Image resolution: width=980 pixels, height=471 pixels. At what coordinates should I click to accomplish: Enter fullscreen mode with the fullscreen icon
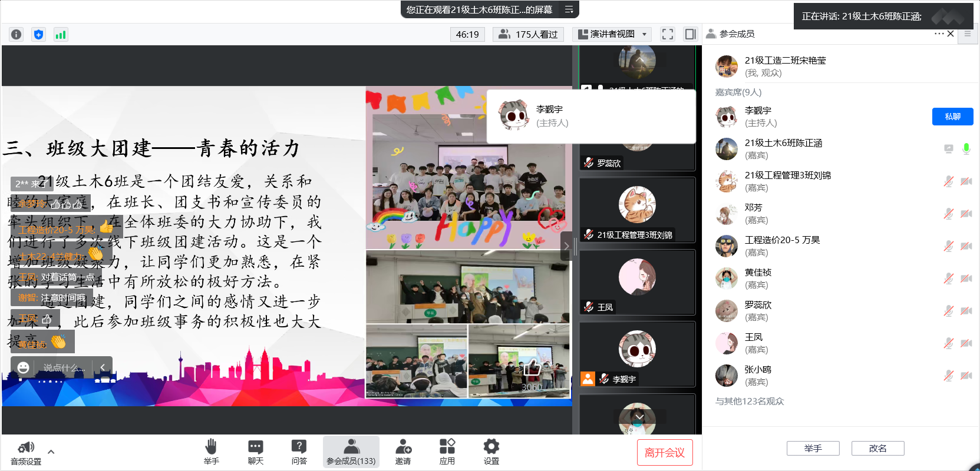pos(667,34)
